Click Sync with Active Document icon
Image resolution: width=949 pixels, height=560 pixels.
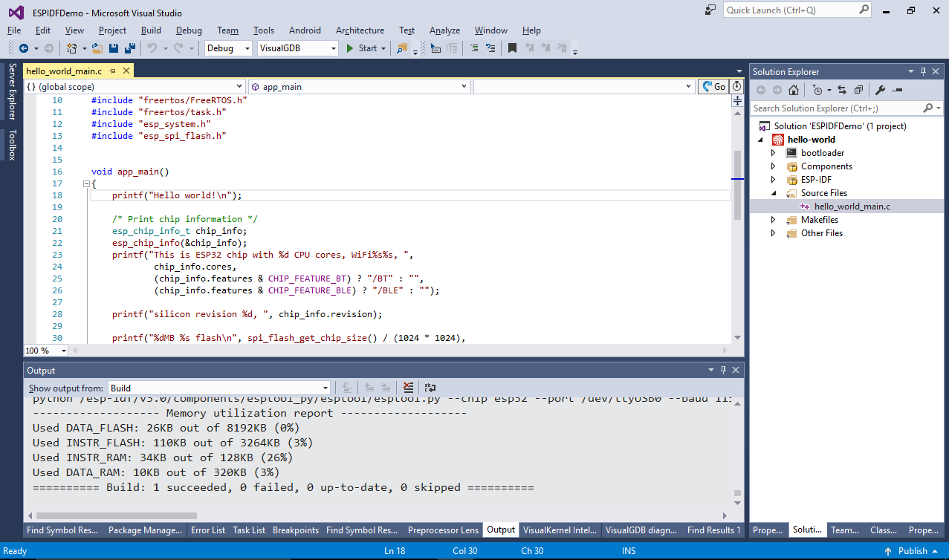[x=842, y=90]
